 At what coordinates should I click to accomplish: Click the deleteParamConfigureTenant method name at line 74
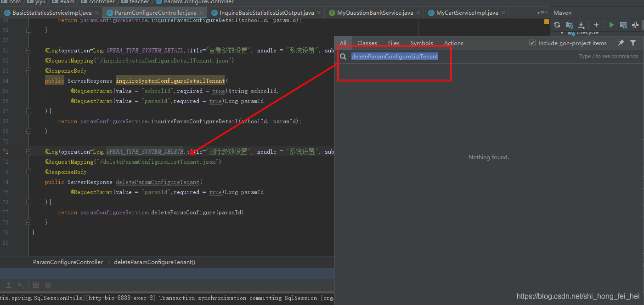coord(158,182)
